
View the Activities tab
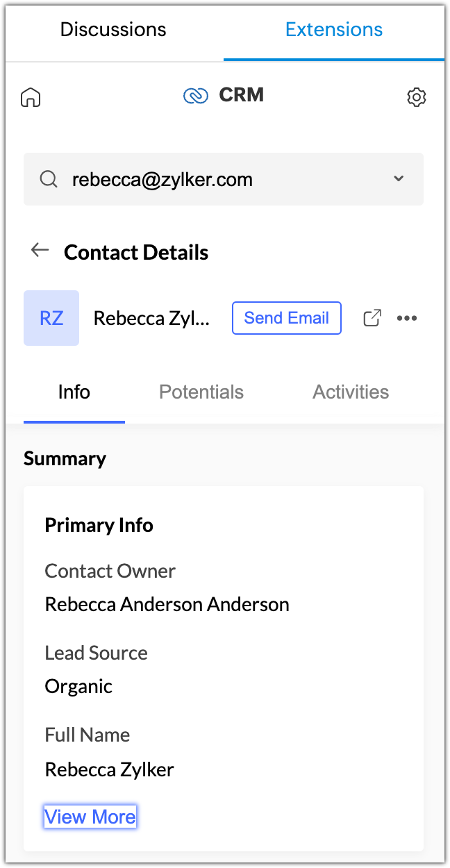coord(351,392)
